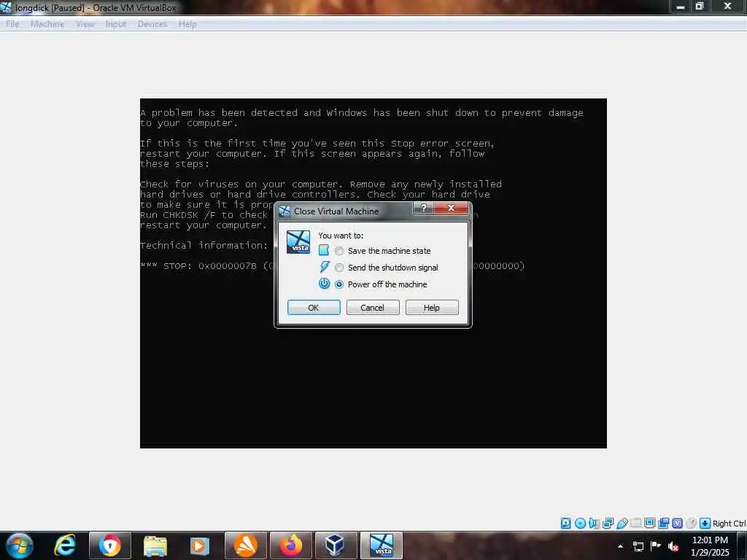Screen dimensions: 747x560
Task: Open Action Center flag in system tray
Action: (656, 545)
